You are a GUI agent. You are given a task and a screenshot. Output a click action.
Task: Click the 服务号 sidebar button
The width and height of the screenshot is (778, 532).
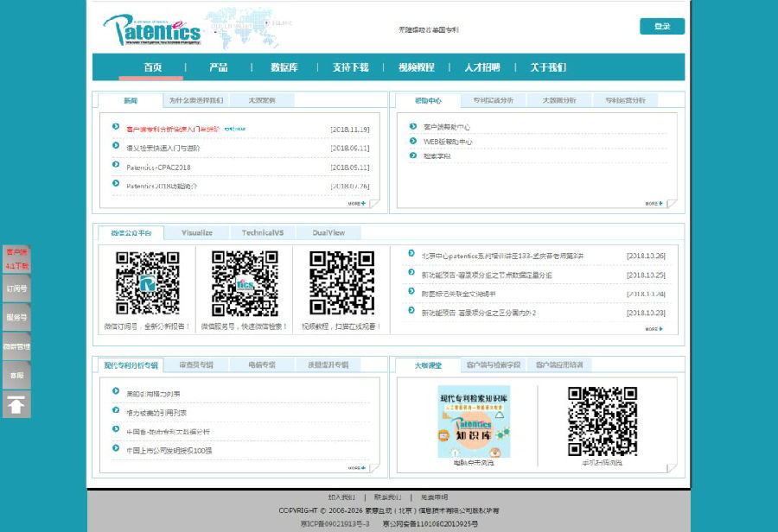coord(16,317)
